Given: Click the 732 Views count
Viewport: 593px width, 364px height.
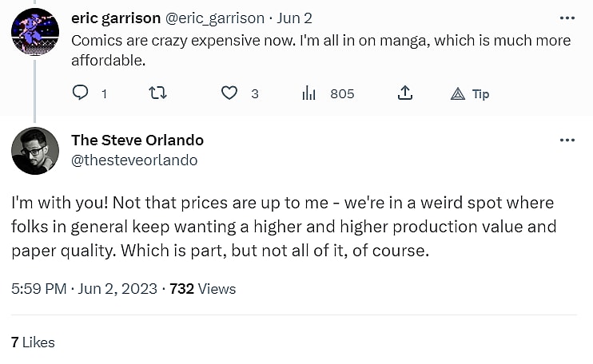Looking at the screenshot, I should click(x=203, y=288).
